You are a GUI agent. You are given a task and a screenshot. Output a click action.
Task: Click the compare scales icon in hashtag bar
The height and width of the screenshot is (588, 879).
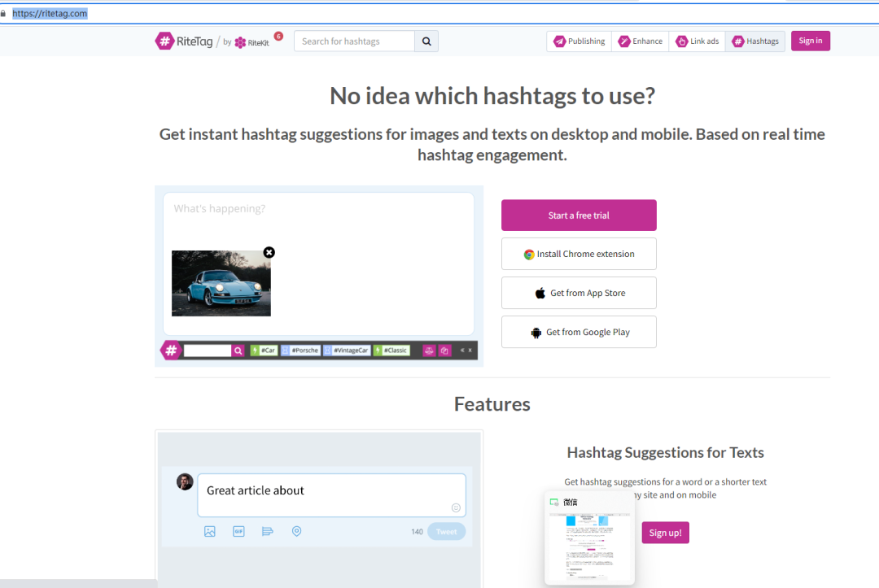coord(429,351)
